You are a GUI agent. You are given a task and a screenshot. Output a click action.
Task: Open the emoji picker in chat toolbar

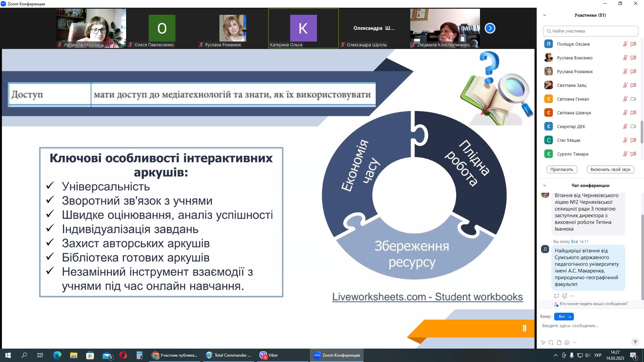pyautogui.click(x=567, y=343)
